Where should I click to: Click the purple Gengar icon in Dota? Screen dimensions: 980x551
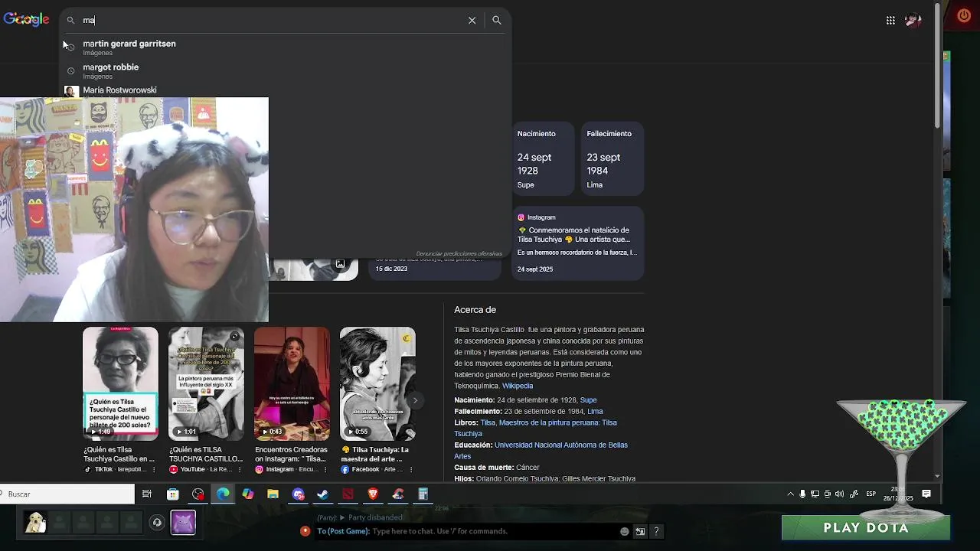183,523
